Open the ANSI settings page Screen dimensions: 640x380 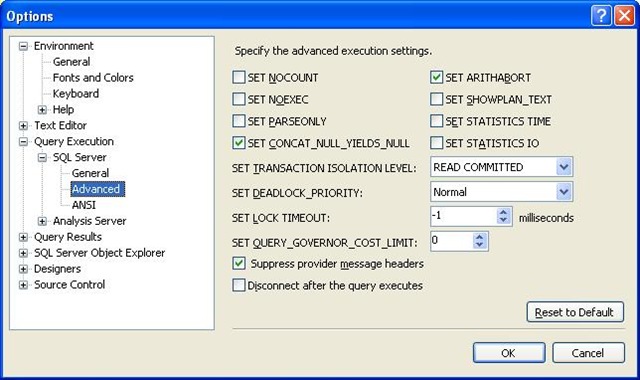pyautogui.click(x=84, y=205)
